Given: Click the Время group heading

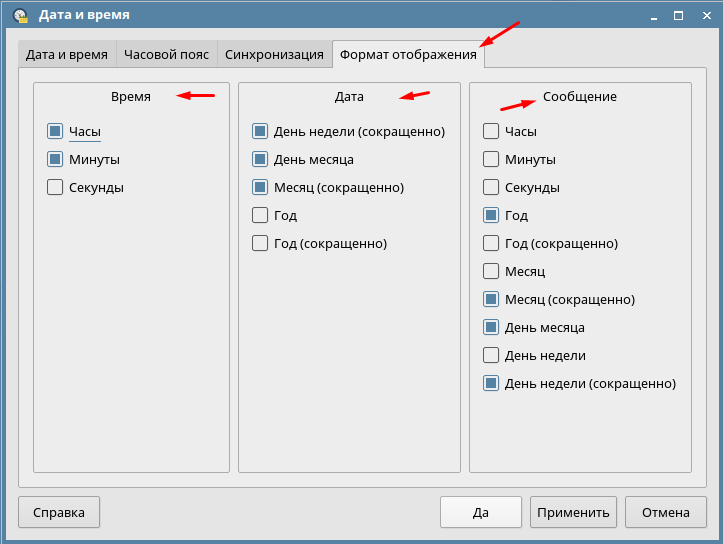Looking at the screenshot, I should (131, 97).
